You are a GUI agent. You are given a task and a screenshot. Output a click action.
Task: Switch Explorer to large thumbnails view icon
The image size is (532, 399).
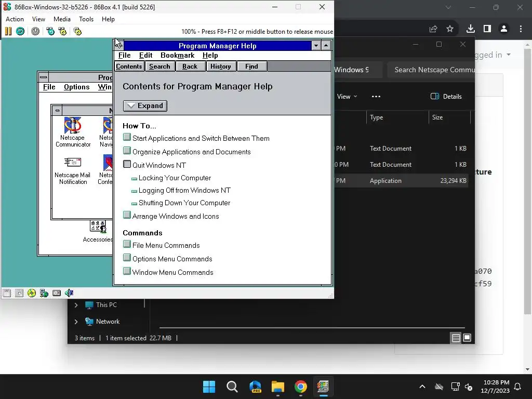click(x=467, y=338)
